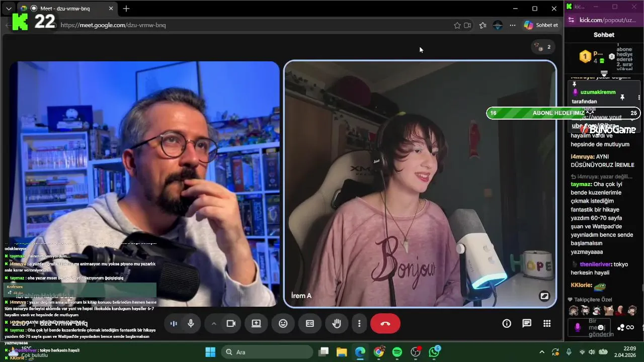Click Kick popout address kick.com/popout
This screenshot has height=362, width=644.
[x=608, y=20]
